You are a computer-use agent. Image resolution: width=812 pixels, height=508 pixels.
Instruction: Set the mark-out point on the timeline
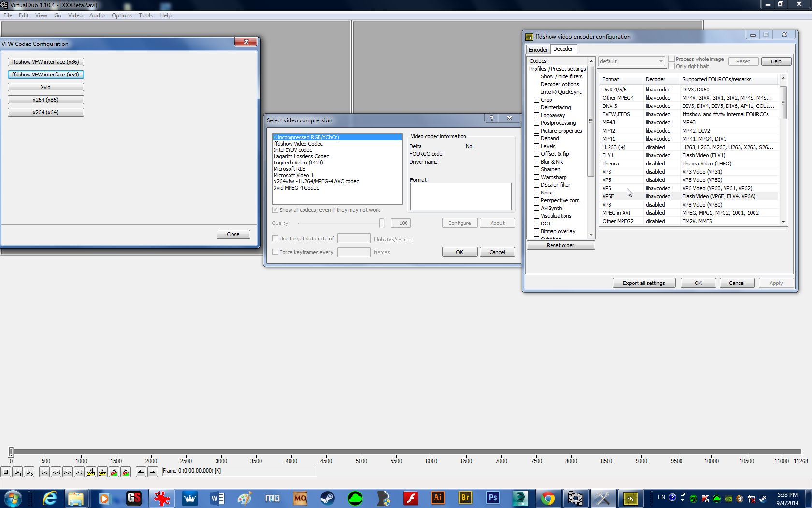point(152,472)
